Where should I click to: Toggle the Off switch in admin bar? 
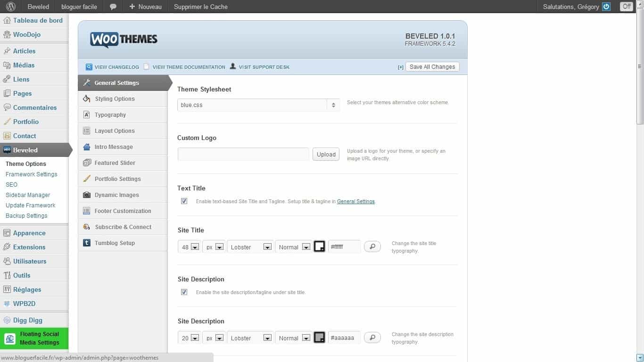627,7
